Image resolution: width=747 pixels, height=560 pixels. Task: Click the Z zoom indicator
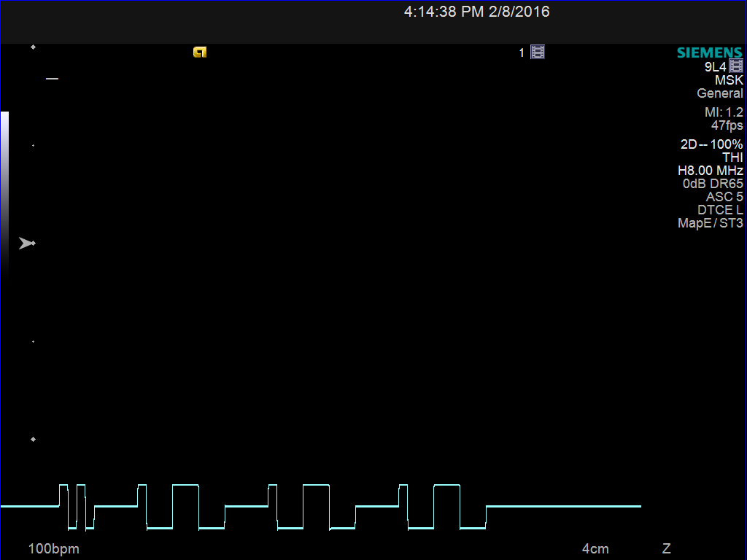[667, 548]
